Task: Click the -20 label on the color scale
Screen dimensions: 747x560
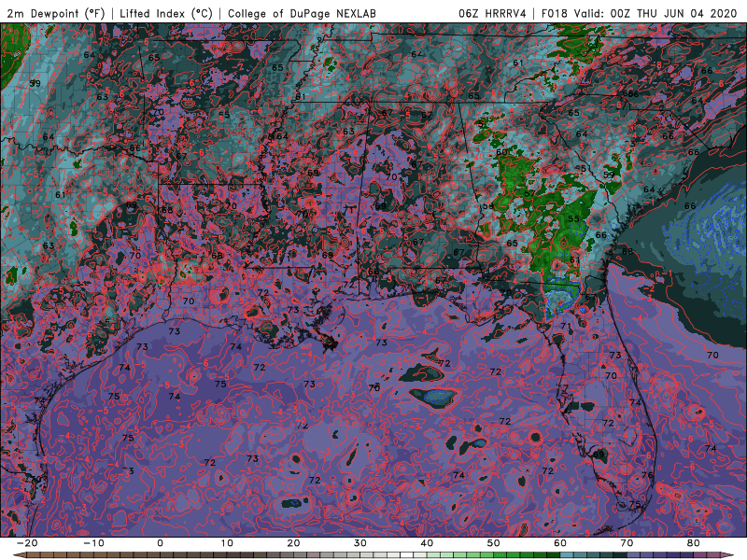Action: tap(27, 543)
